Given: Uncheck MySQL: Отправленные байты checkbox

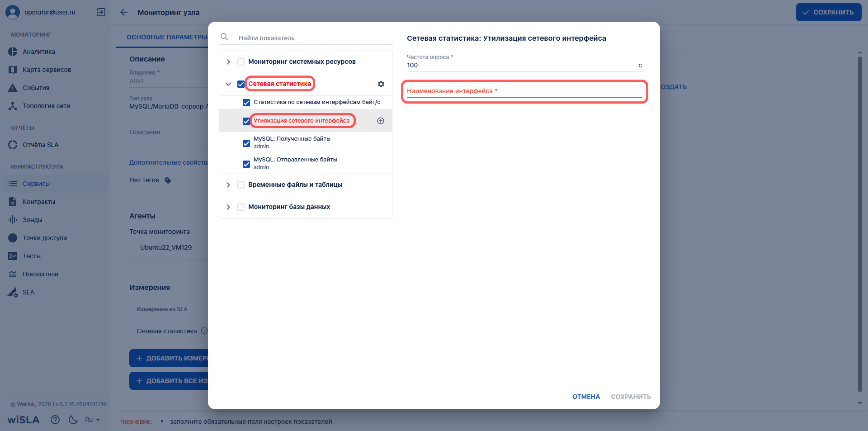Looking at the screenshot, I should [x=246, y=164].
